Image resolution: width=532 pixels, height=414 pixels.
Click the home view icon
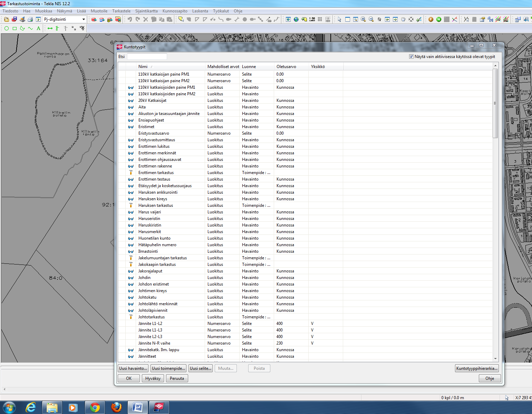coord(379,19)
